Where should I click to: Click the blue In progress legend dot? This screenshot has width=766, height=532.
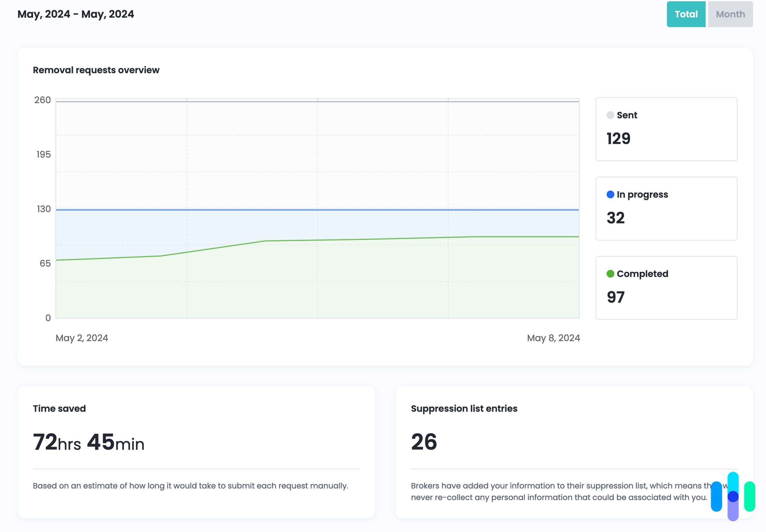click(x=610, y=195)
